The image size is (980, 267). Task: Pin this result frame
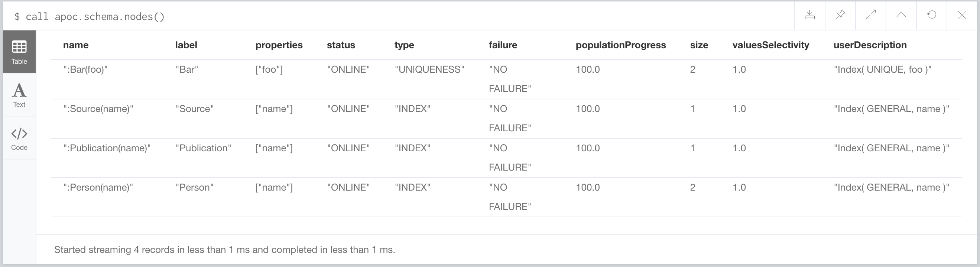(x=840, y=15)
